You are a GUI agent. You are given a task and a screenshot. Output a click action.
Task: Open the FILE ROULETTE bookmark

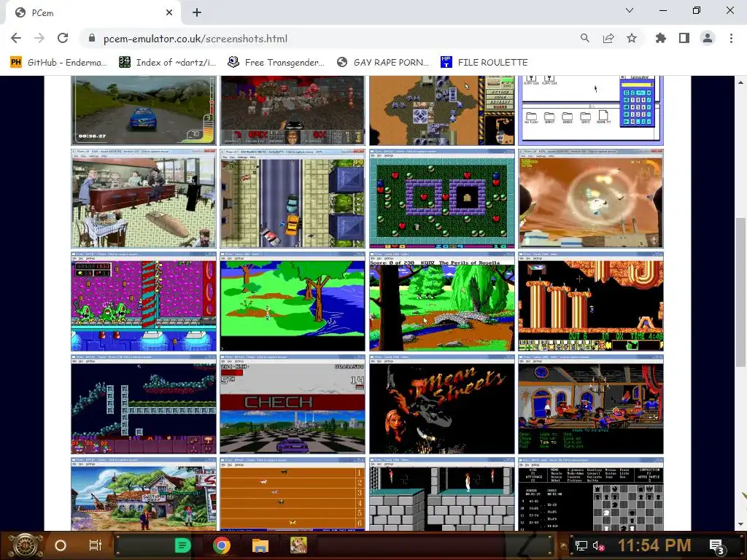click(484, 63)
